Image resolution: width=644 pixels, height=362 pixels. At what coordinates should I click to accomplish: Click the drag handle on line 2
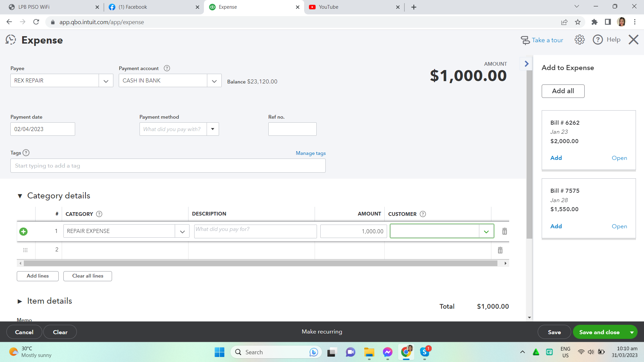point(25,250)
